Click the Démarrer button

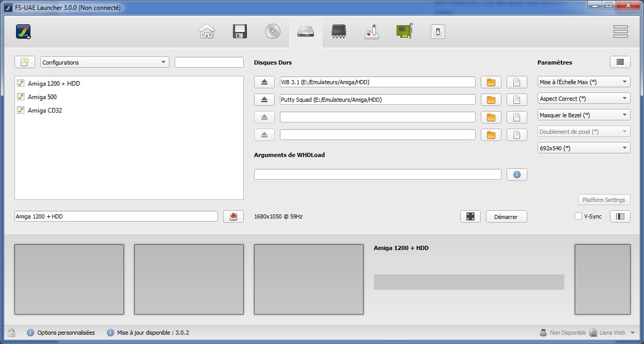[x=506, y=216]
